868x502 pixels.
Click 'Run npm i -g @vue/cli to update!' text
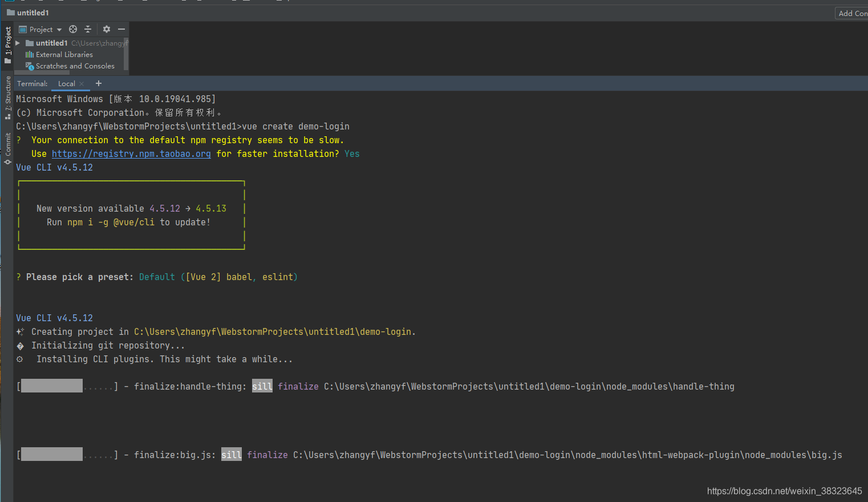(128, 222)
